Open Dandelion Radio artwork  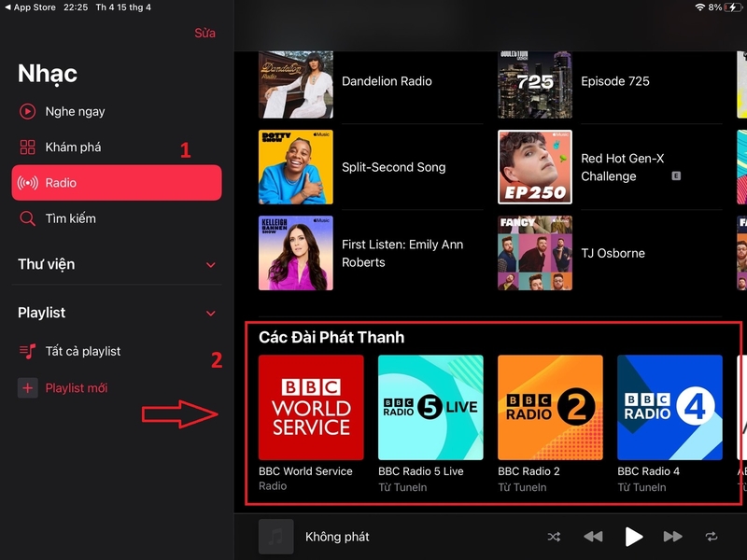click(296, 84)
